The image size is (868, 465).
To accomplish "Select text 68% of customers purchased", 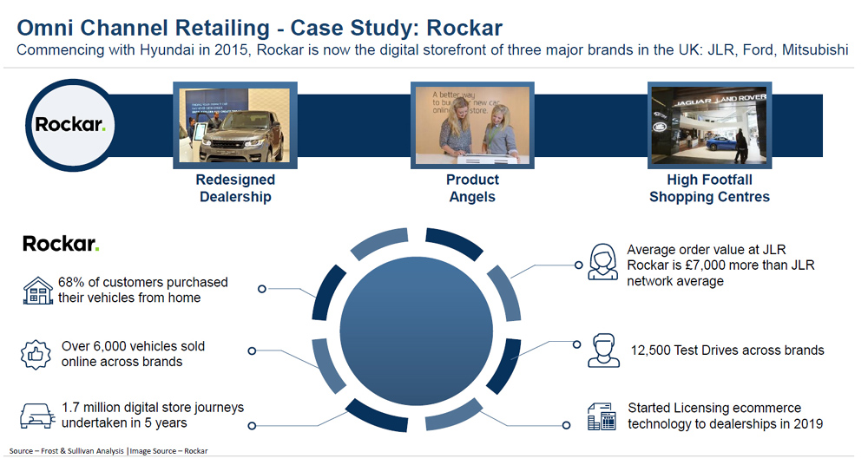I will coord(143,290).
